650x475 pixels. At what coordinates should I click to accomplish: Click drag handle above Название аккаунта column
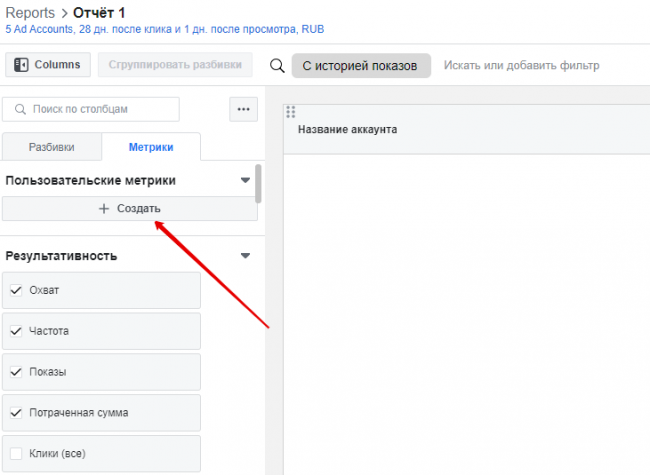coord(291,111)
